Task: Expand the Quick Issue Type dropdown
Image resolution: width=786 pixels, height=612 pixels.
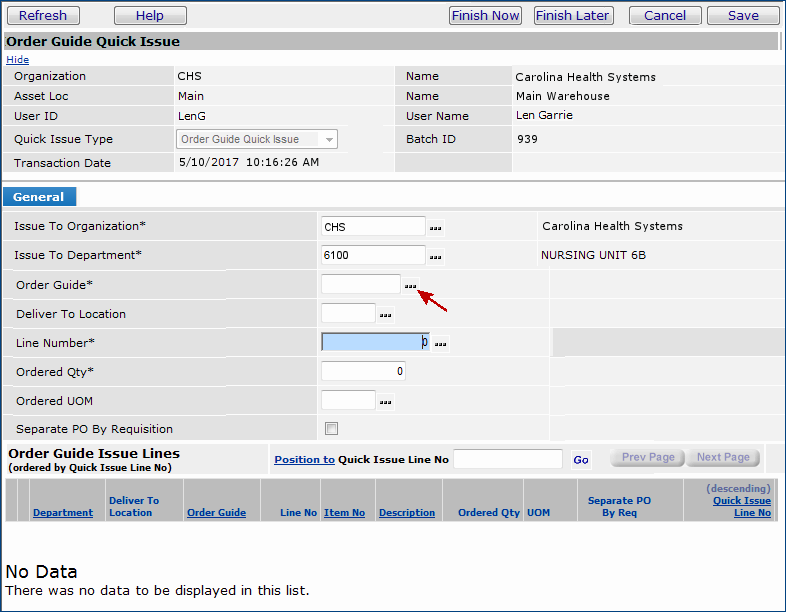Action: click(x=329, y=140)
